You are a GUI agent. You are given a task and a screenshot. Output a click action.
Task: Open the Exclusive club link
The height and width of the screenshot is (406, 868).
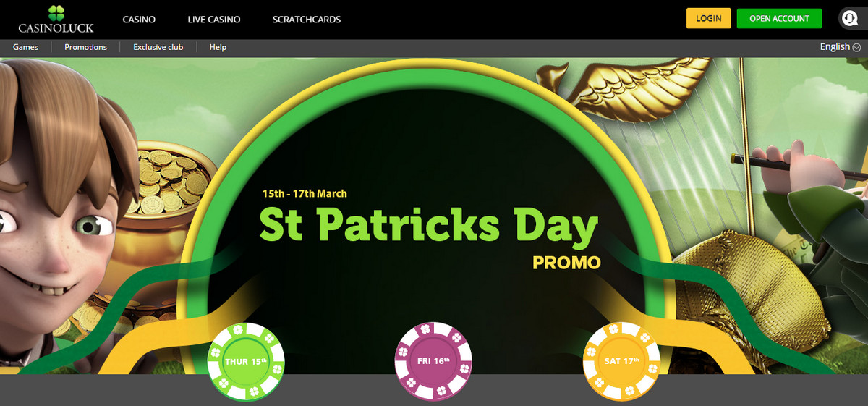pos(158,47)
